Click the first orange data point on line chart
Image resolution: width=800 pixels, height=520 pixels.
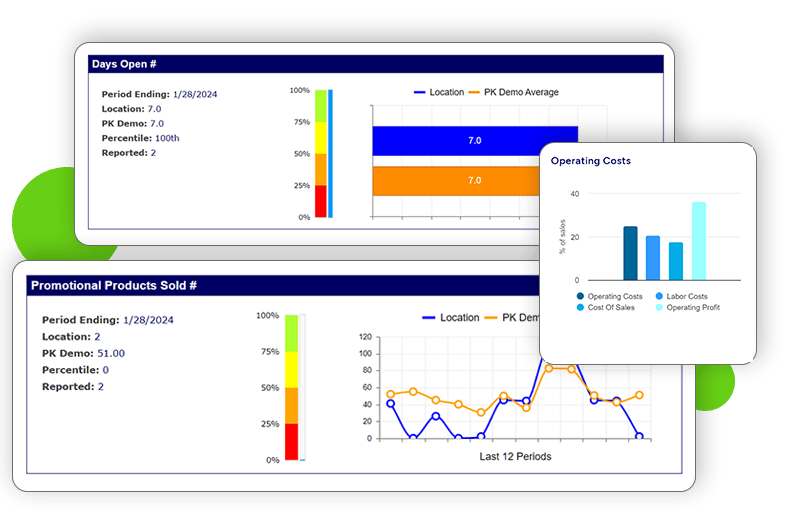[x=390, y=394]
